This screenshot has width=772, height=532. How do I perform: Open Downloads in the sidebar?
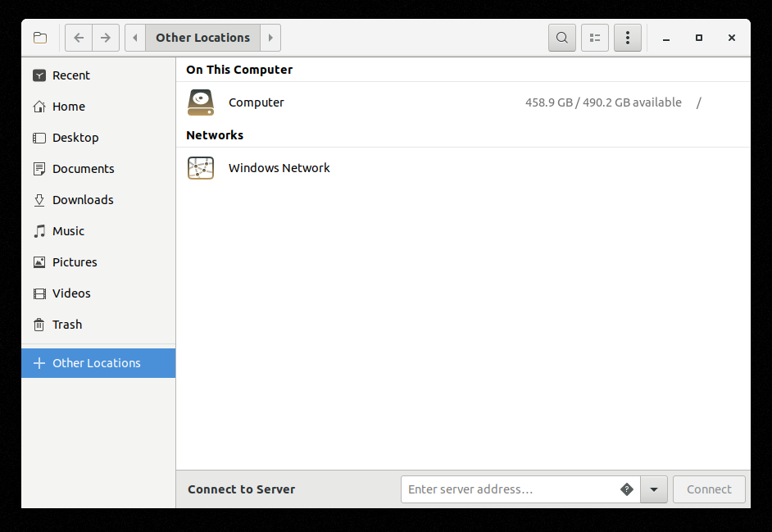[98, 200]
